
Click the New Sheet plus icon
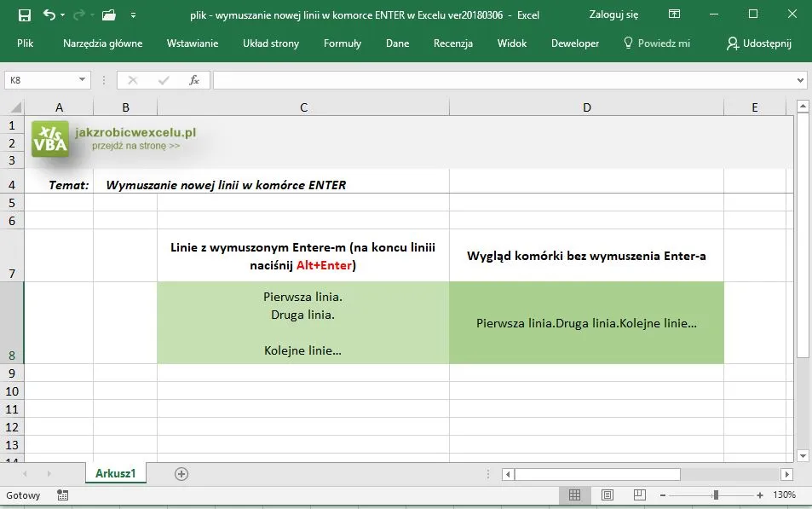(x=181, y=474)
